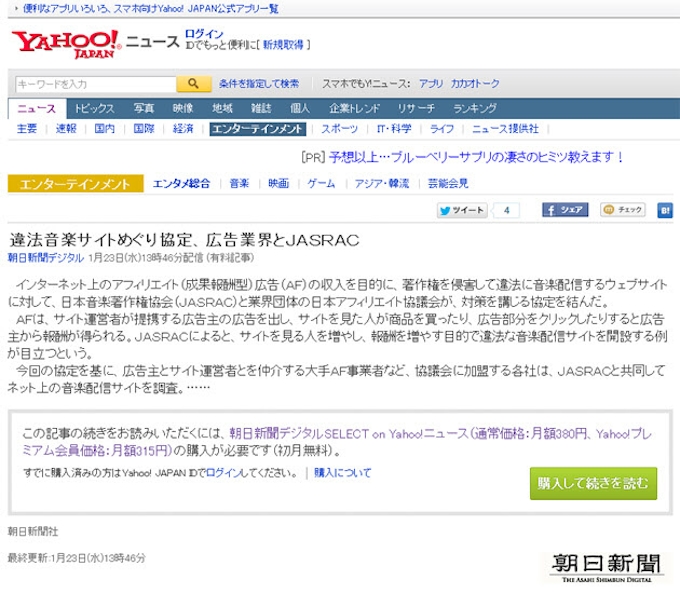Select the 経済 category
The height and width of the screenshot is (593, 680).
coord(183,129)
